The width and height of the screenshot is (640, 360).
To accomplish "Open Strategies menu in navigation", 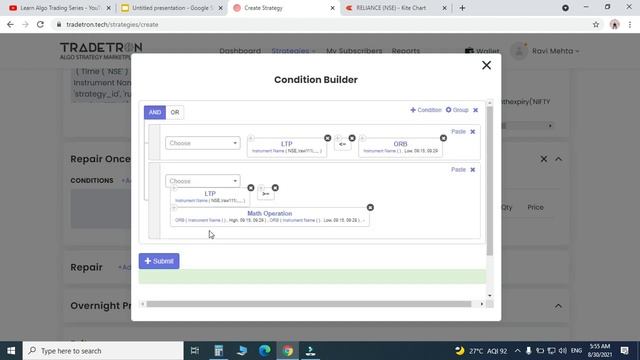I will pyautogui.click(x=293, y=51).
